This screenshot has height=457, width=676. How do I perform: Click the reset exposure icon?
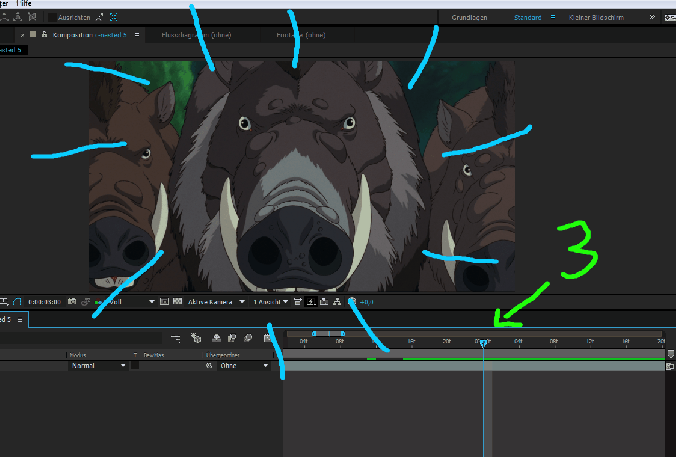352,302
